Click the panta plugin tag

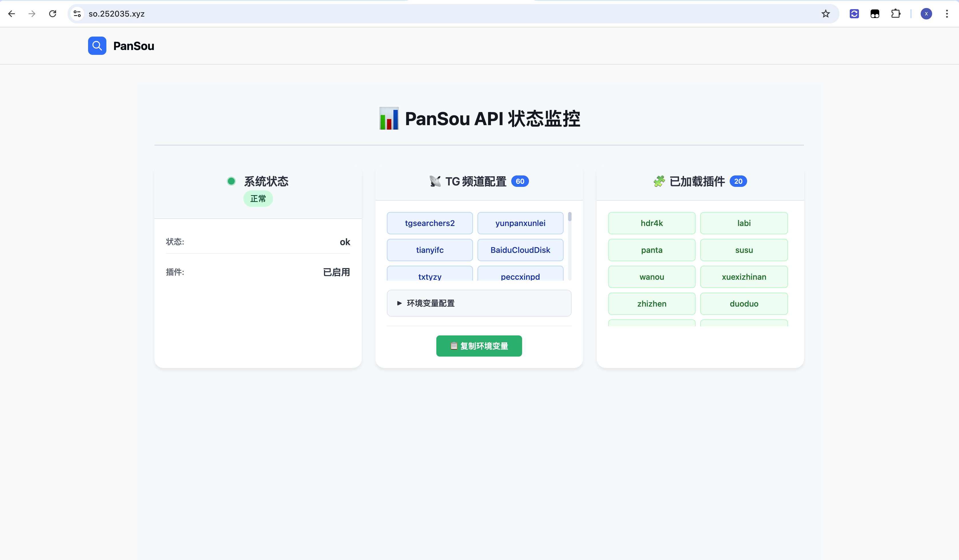tap(652, 250)
